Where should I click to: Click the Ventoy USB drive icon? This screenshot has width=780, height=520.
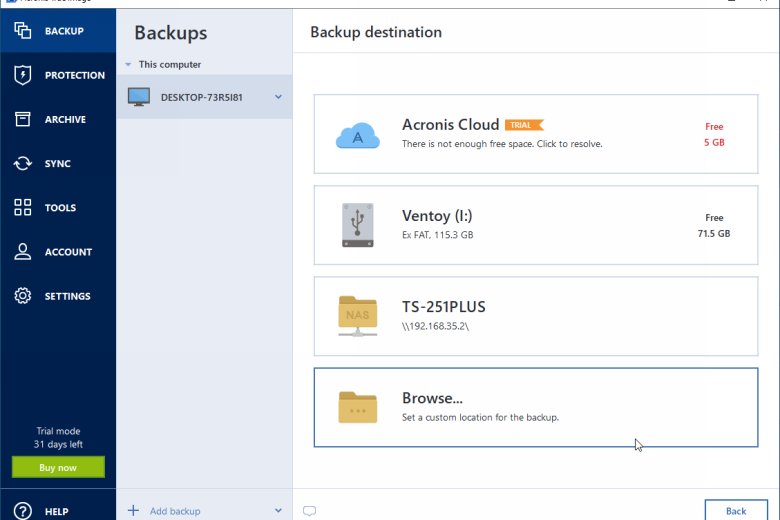point(358,225)
